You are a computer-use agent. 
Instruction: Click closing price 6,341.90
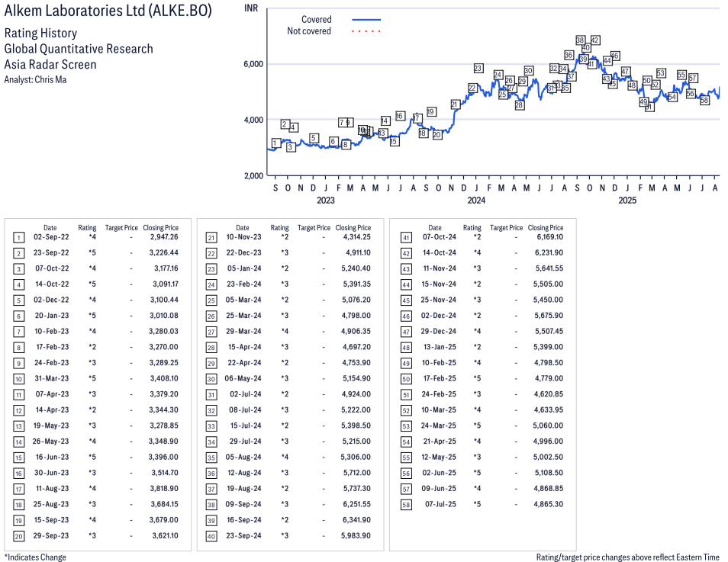click(x=356, y=520)
